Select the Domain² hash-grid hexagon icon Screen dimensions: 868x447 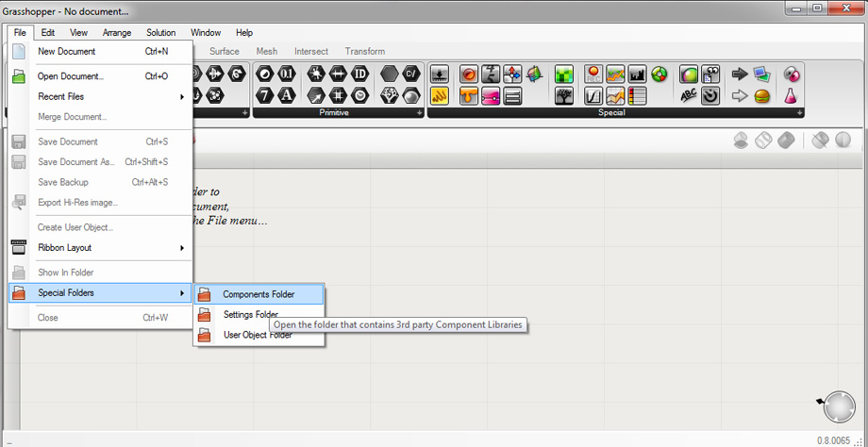point(338,95)
